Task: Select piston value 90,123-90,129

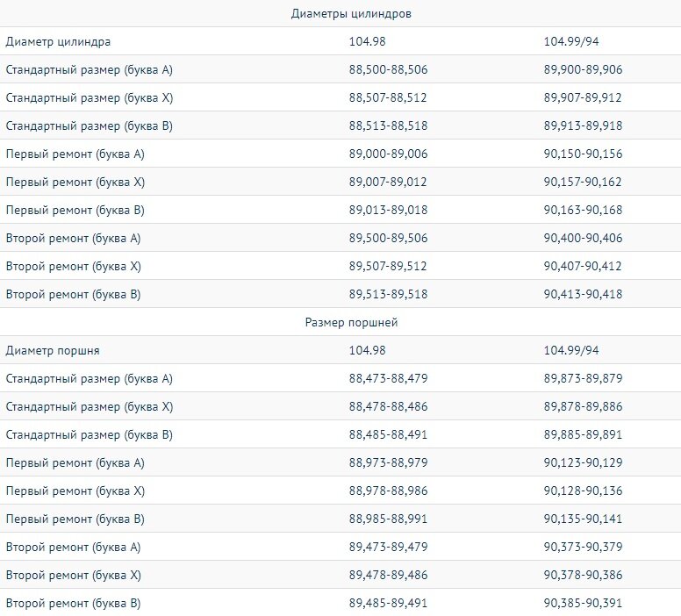Action: (583, 462)
